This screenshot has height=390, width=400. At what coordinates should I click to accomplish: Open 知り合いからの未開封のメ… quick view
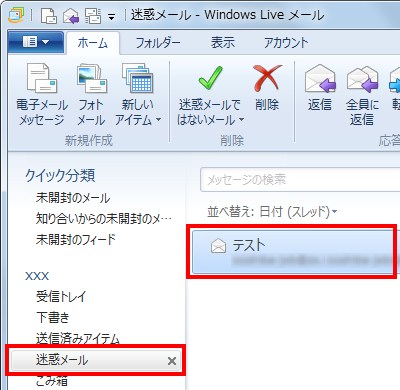[104, 219]
